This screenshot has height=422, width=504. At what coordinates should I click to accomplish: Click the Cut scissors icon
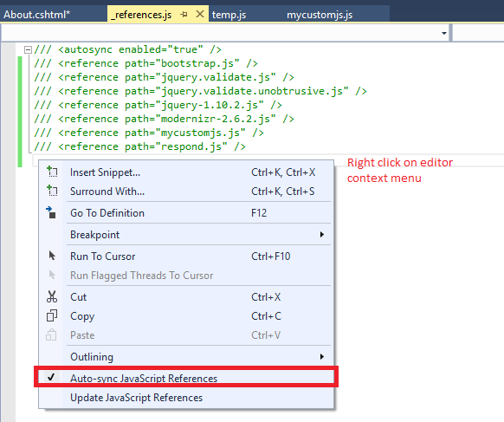tap(52, 296)
